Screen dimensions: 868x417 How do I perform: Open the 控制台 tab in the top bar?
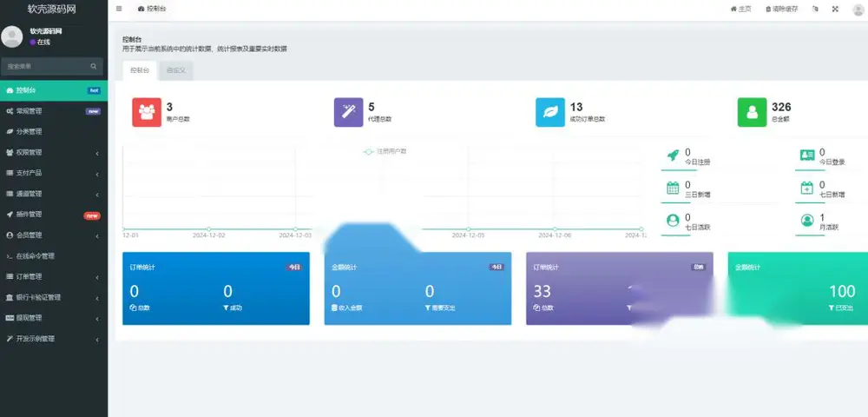pyautogui.click(x=152, y=9)
